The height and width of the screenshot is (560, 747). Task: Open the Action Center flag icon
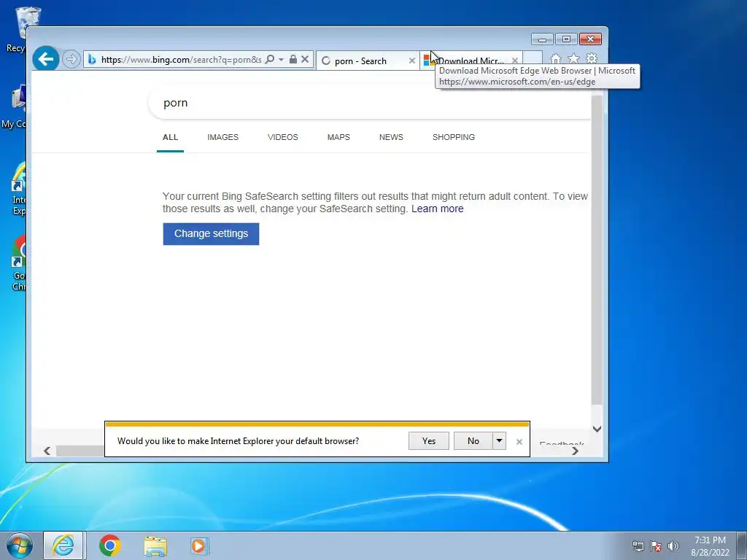656,546
